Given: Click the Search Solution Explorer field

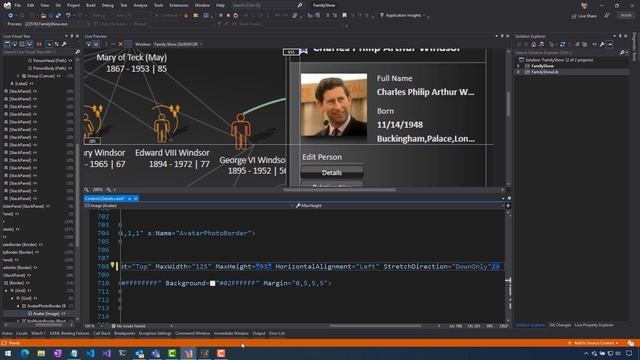Looking at the screenshot, I should coord(567,53).
